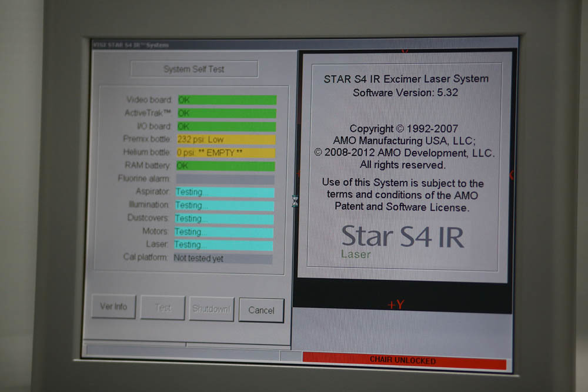
Task: Select the Video board OK status bar
Action: (227, 100)
